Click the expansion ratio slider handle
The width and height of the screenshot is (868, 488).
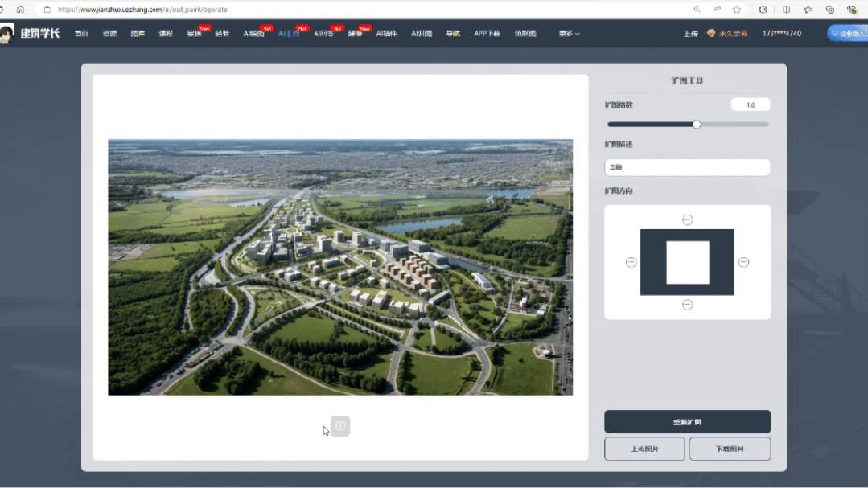tap(697, 125)
